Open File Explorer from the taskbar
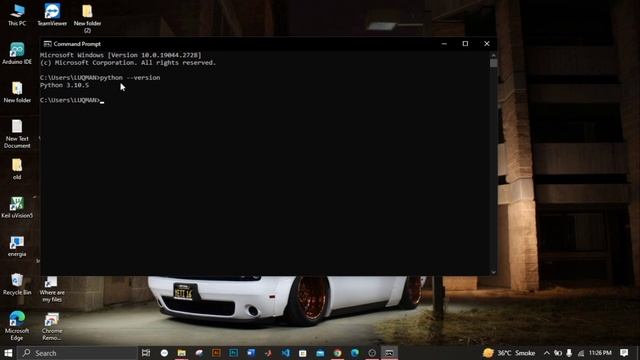The width and height of the screenshot is (640, 360). (182, 353)
